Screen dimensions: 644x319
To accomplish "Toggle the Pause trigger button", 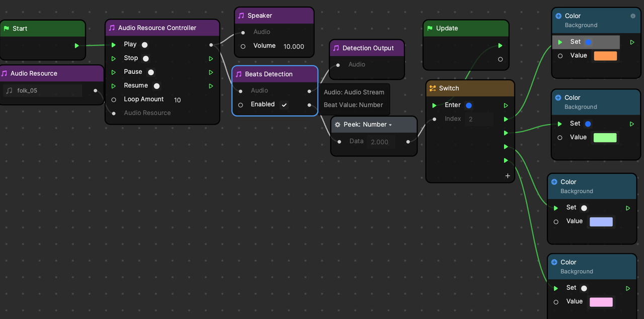I will coord(151,72).
